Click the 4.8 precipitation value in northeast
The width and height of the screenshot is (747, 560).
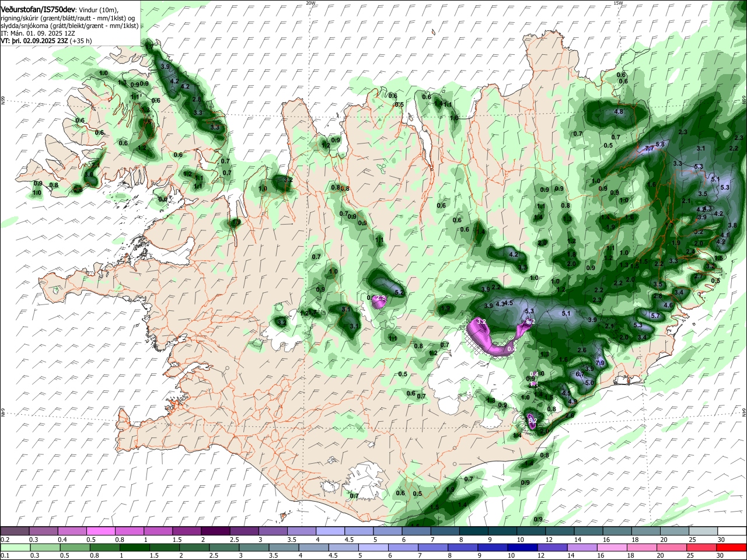point(619,111)
